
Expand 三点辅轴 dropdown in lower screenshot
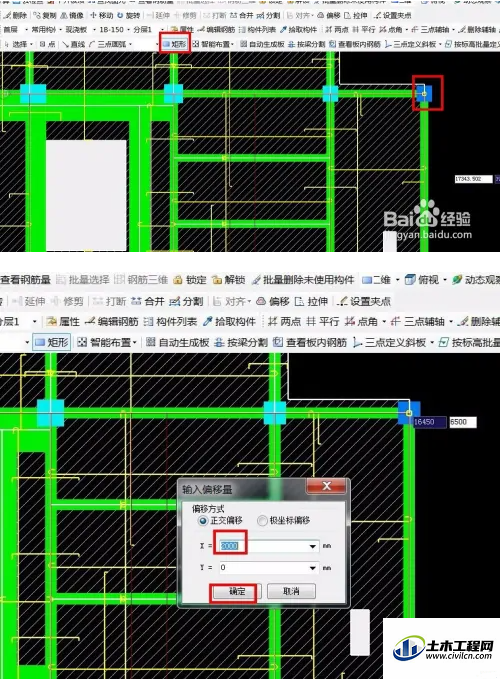click(x=451, y=322)
